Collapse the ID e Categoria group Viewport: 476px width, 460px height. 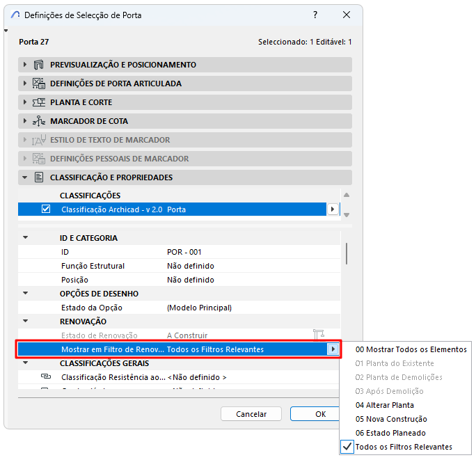pyautogui.click(x=26, y=238)
